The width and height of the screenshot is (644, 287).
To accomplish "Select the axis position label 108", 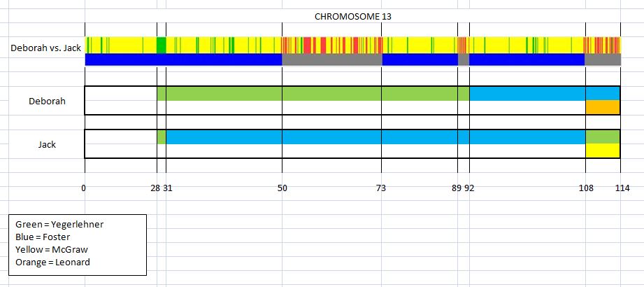I will tap(586, 188).
